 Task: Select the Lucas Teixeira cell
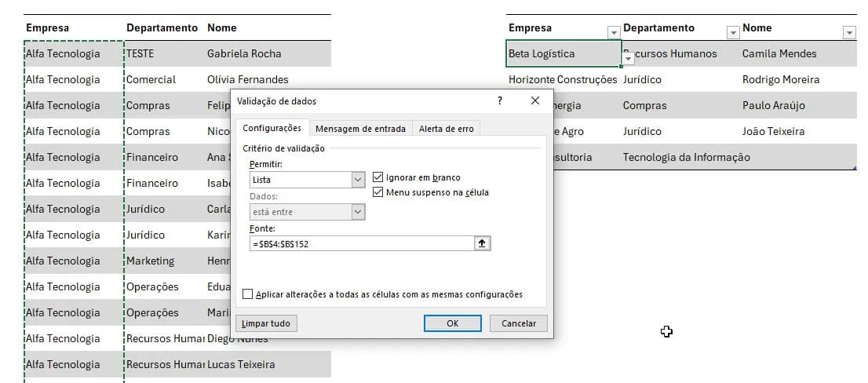point(268,364)
